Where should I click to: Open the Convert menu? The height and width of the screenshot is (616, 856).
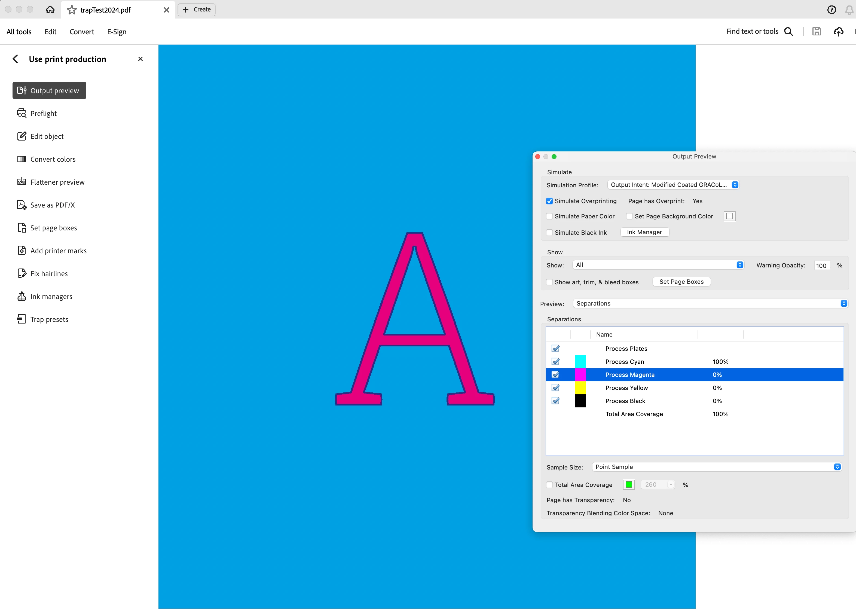(82, 32)
